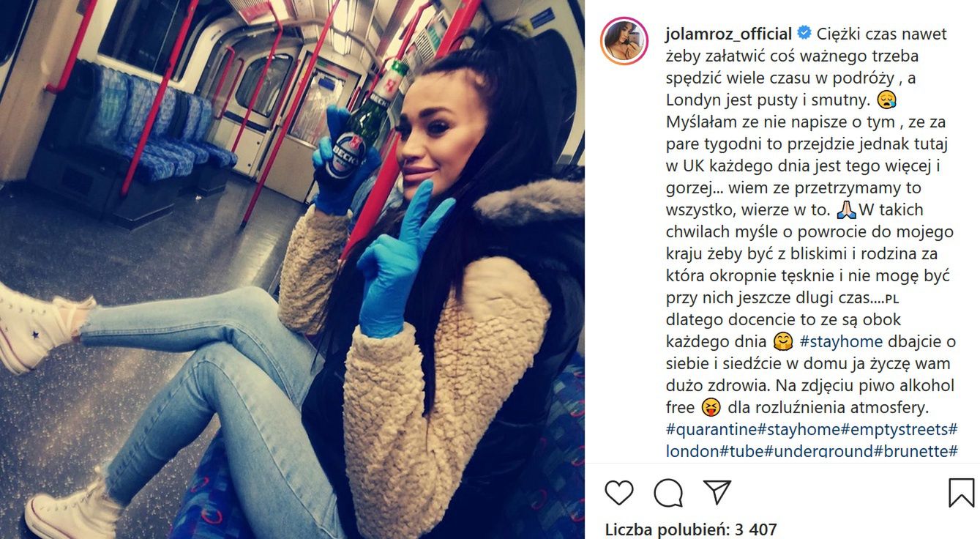Open the #stayhome hashtag in caption
The width and height of the screenshot is (980, 539).
click(x=841, y=341)
